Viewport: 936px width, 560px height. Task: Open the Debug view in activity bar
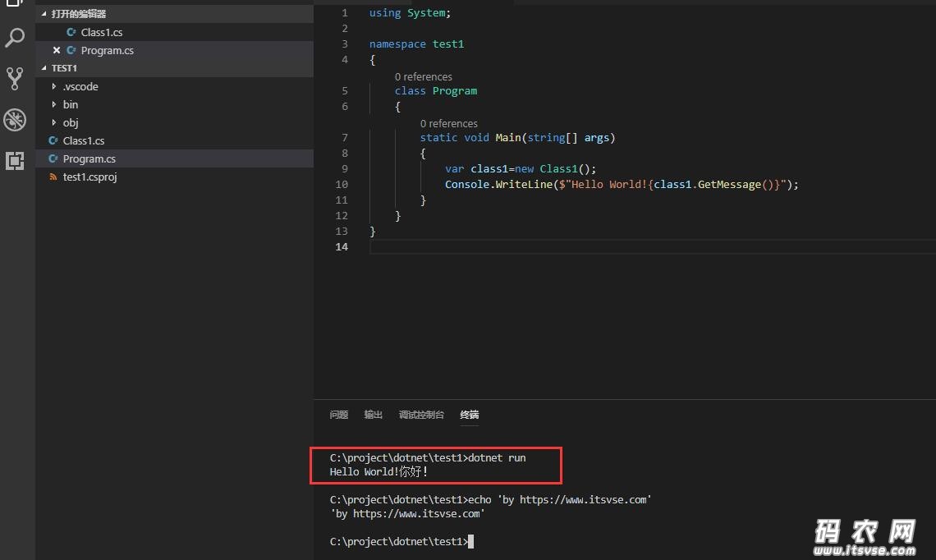[x=14, y=120]
